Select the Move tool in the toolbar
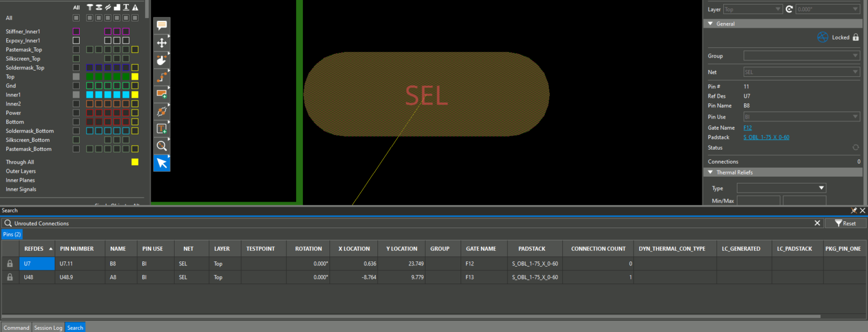868x332 pixels. [x=162, y=43]
